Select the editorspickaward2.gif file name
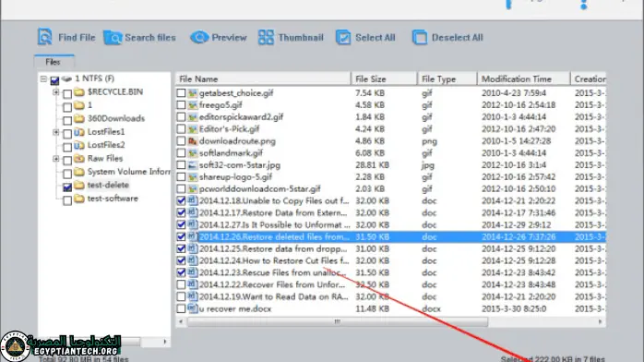The image size is (644, 362). [241, 117]
